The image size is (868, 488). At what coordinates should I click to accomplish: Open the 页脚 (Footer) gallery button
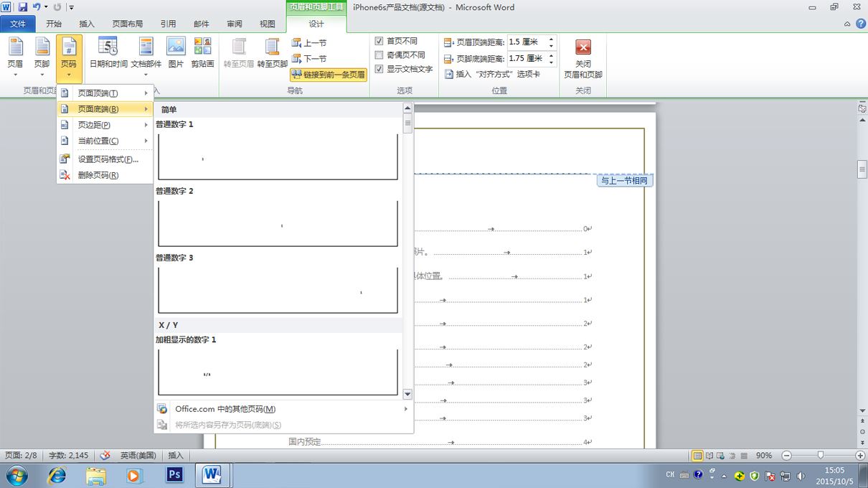coord(42,57)
